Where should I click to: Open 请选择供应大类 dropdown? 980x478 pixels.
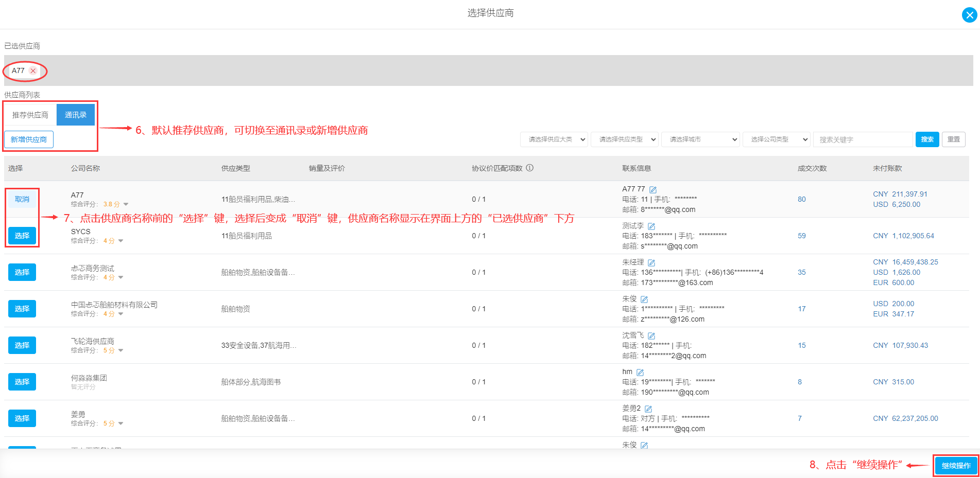click(554, 139)
